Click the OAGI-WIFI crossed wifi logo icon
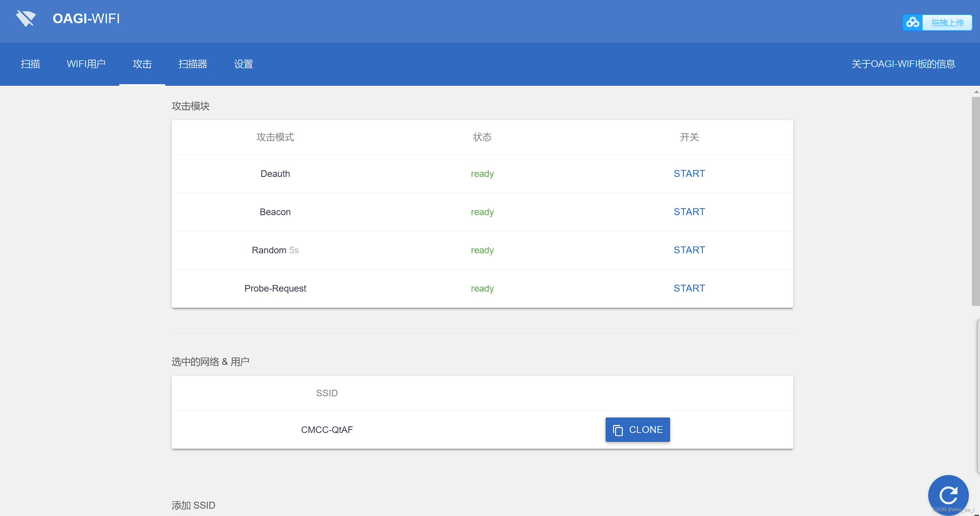This screenshot has width=980, height=516. (x=26, y=19)
